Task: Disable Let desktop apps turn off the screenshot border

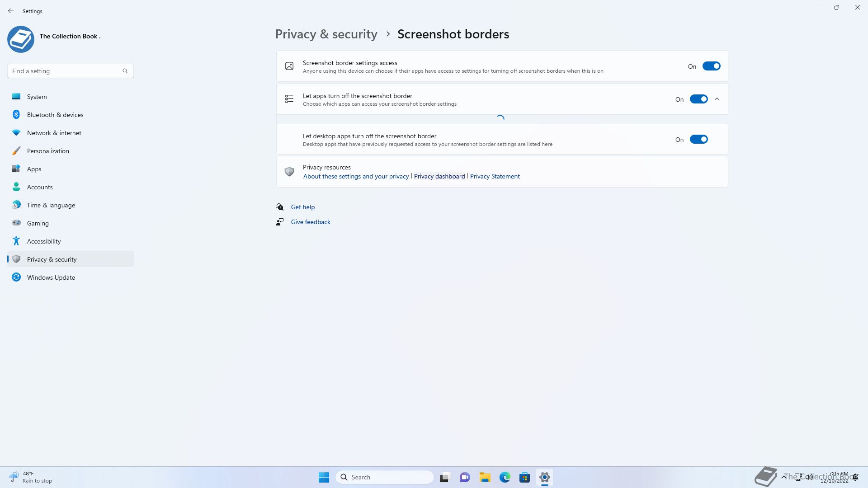Action: coord(698,140)
